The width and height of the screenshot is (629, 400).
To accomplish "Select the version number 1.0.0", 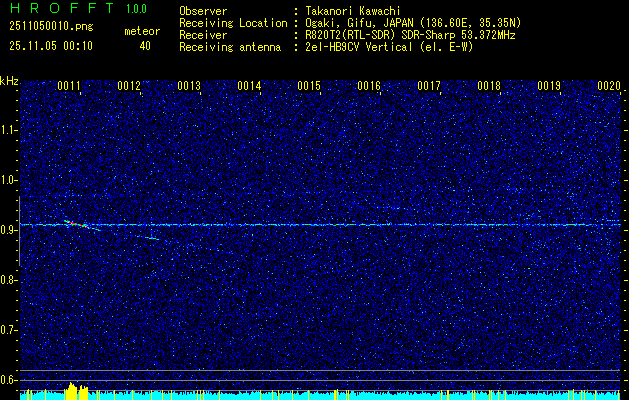I will click(x=136, y=9).
